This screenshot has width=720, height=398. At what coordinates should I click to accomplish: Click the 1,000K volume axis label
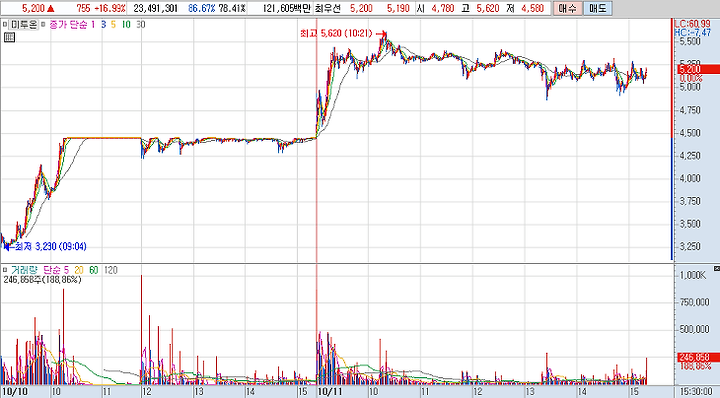[x=692, y=275]
